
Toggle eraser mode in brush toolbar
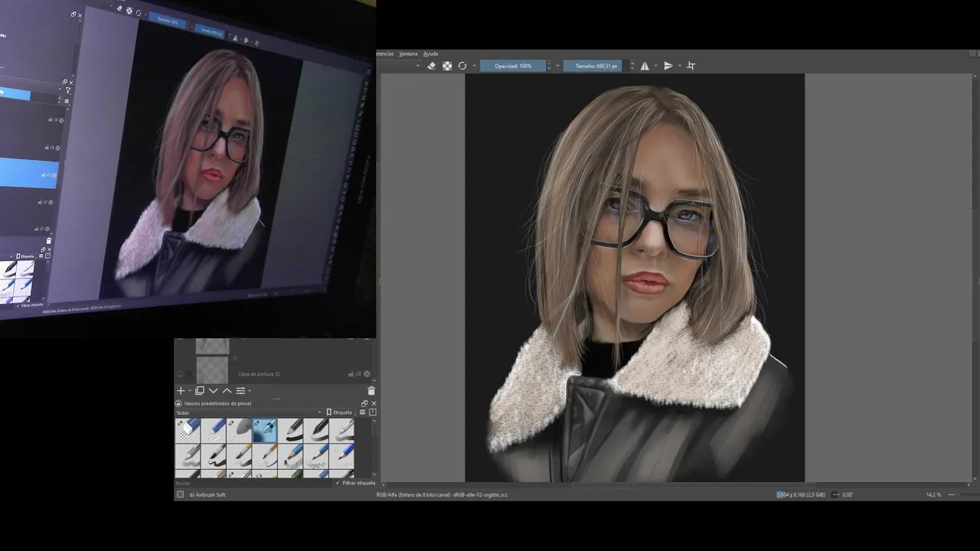(431, 66)
